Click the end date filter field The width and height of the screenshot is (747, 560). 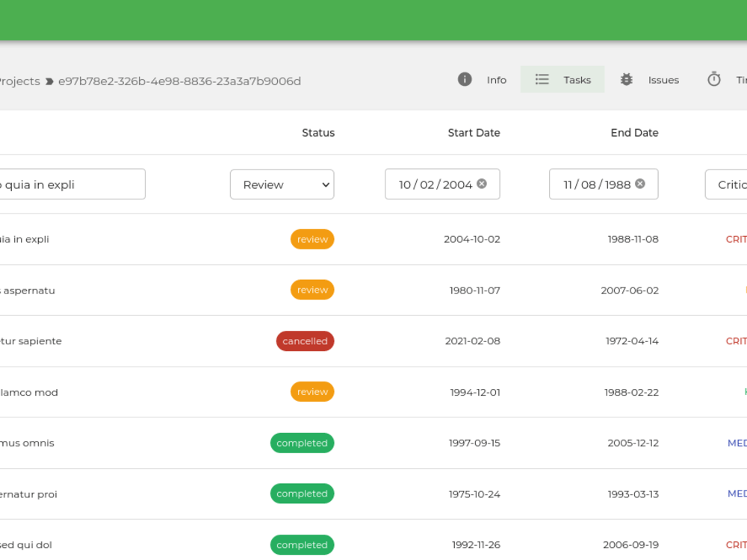(x=604, y=184)
